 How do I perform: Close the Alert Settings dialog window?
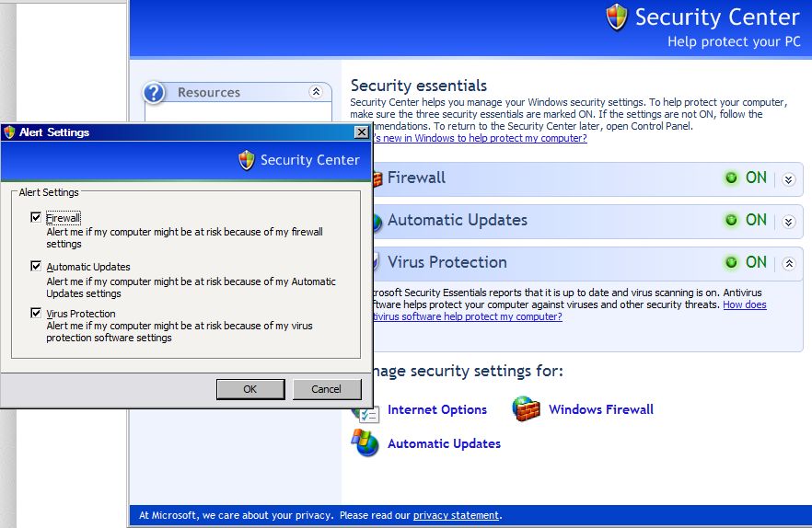[x=362, y=132]
